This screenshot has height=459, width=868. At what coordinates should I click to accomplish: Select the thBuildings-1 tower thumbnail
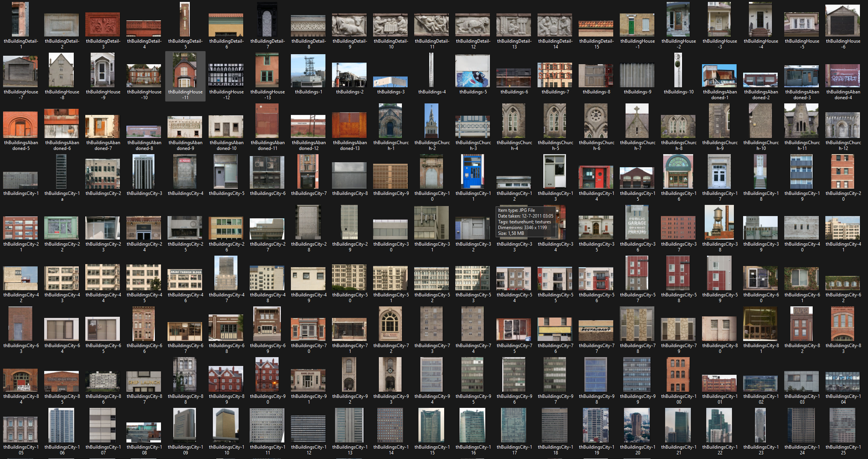(x=308, y=71)
